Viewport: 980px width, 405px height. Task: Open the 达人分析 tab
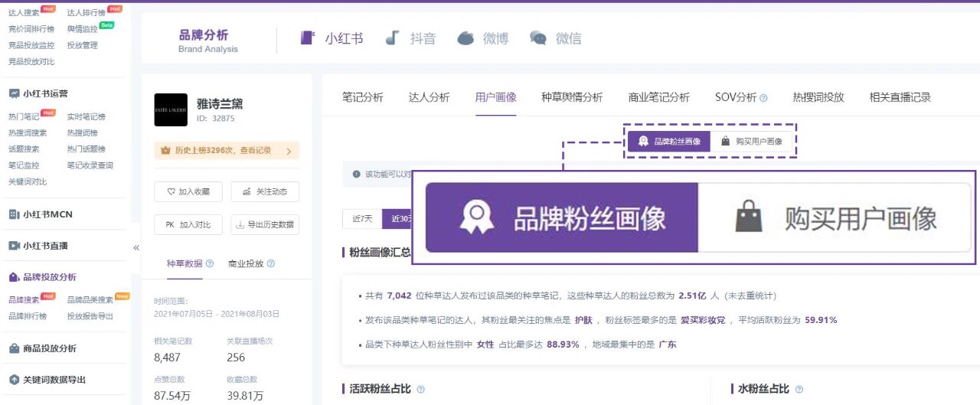[430, 97]
